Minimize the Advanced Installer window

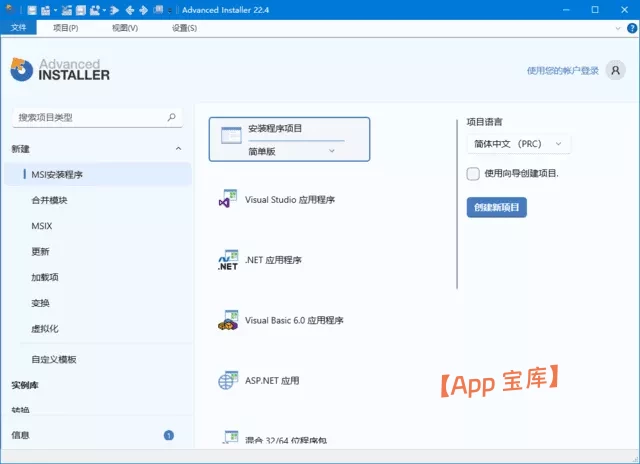pyautogui.click(x=566, y=10)
